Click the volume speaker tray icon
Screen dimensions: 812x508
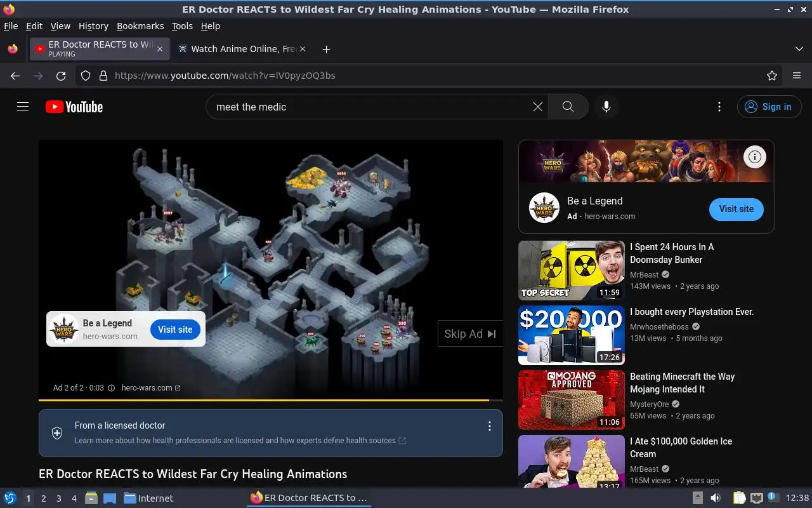coord(715,498)
